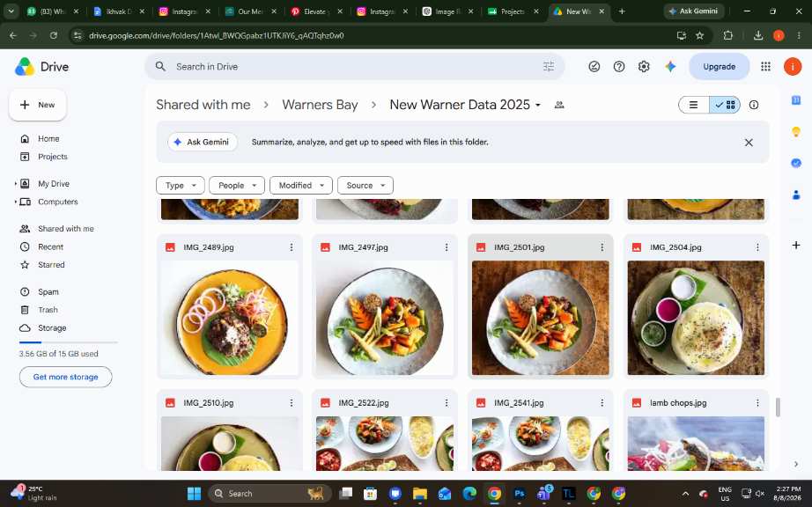Click Get more storage button
This screenshot has height=507, width=812.
66,377
